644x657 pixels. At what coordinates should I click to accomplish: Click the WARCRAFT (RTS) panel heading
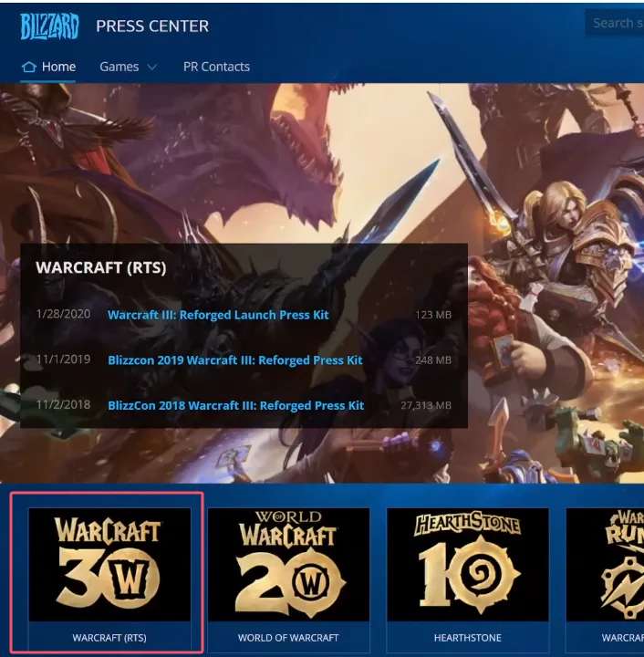[100, 268]
